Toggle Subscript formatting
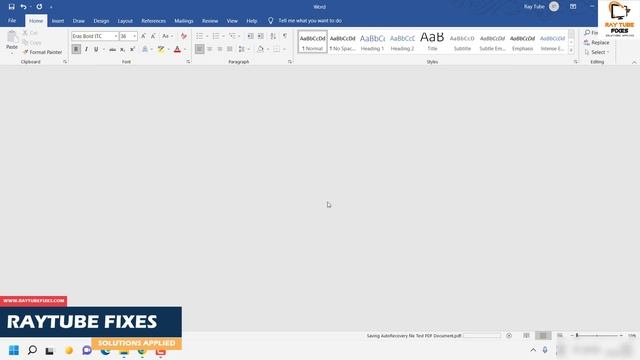The height and width of the screenshot is (360, 640). 122,49
